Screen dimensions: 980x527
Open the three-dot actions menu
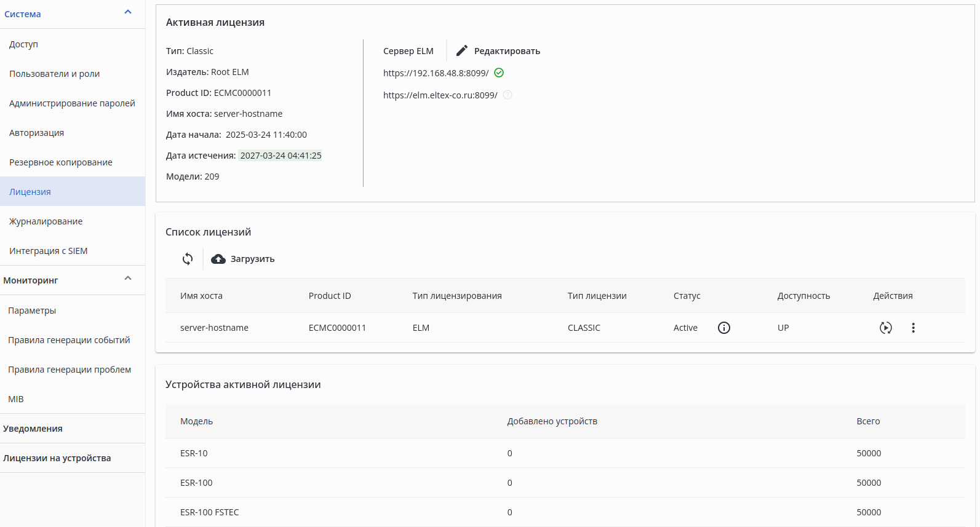914,328
